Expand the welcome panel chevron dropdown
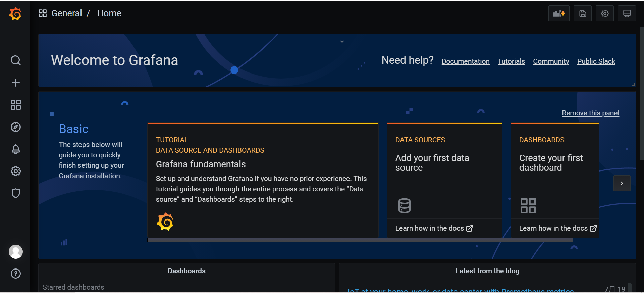644x293 pixels. 342,42
